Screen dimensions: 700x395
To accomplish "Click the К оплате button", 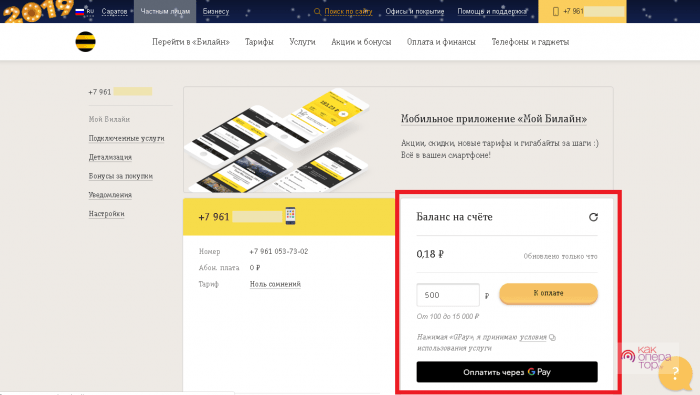I will pos(548,293).
